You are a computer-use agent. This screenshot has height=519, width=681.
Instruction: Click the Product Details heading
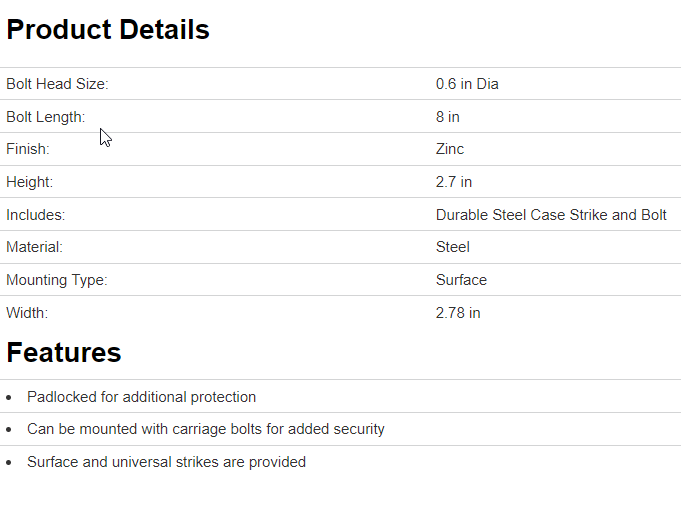(x=108, y=30)
